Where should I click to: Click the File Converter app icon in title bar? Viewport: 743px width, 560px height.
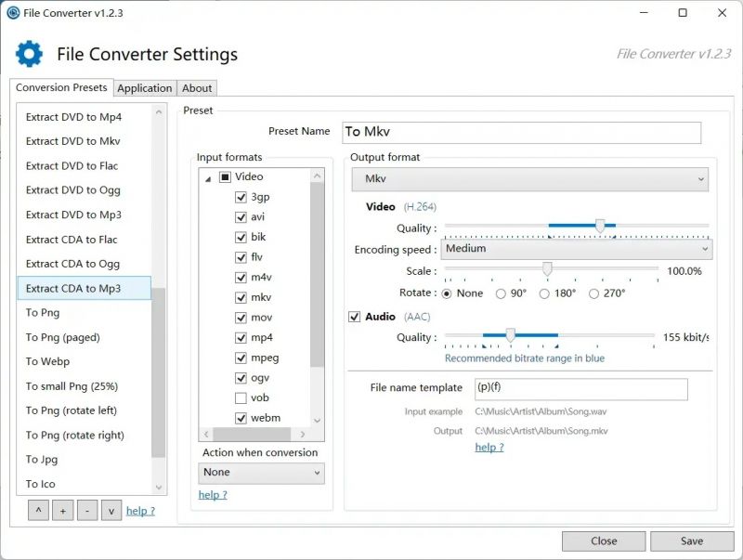[x=13, y=13]
